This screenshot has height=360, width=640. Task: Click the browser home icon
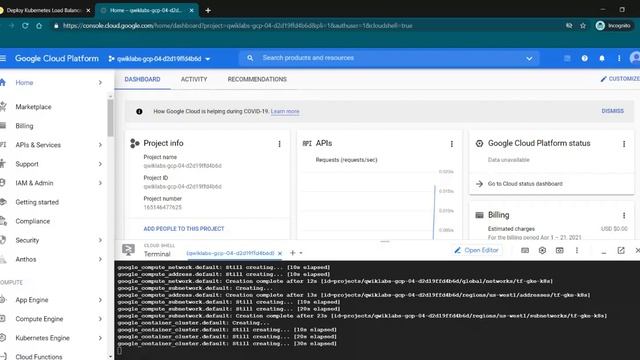39,26
